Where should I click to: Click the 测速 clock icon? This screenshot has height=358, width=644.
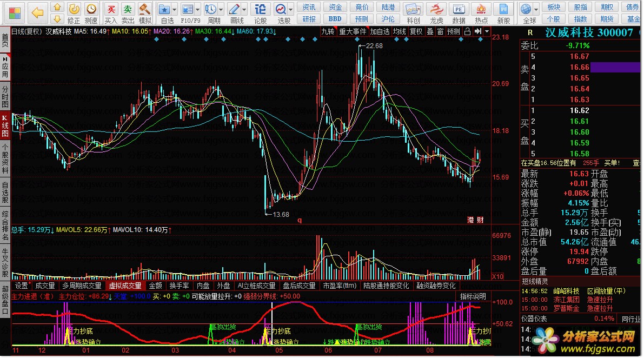coord(91,9)
